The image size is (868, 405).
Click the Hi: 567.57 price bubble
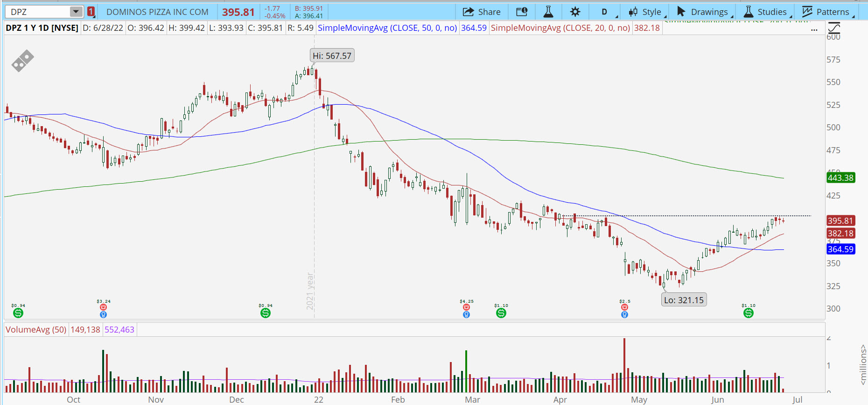tap(332, 56)
